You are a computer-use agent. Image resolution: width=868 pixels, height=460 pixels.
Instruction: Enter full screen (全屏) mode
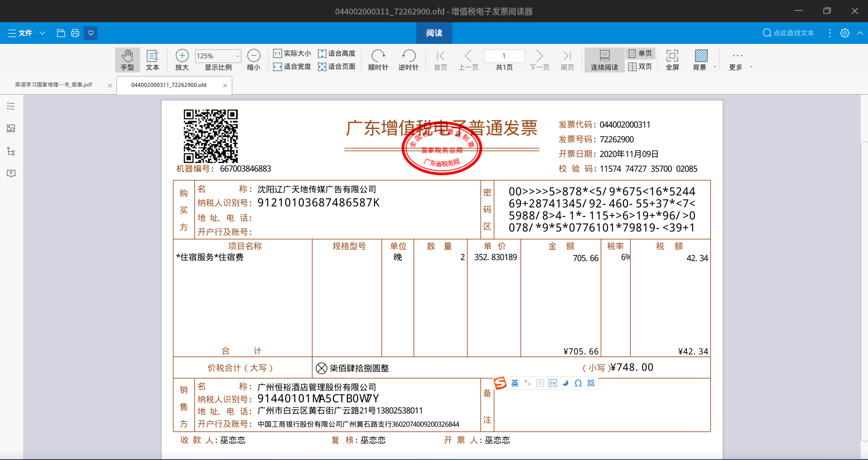[672, 60]
